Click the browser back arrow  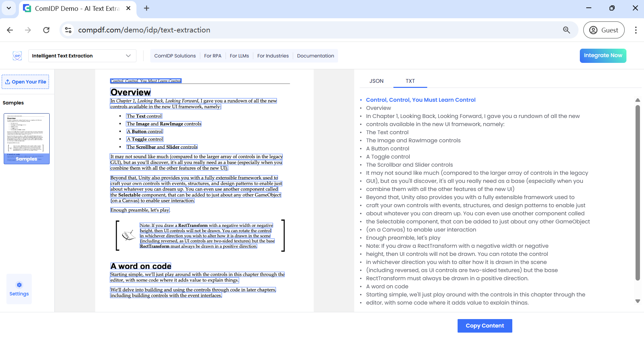pyautogui.click(x=10, y=30)
